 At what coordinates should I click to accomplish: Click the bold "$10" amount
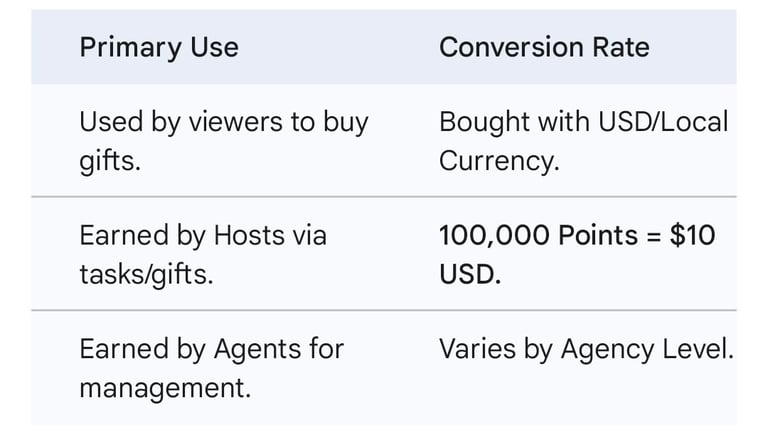[692, 236]
